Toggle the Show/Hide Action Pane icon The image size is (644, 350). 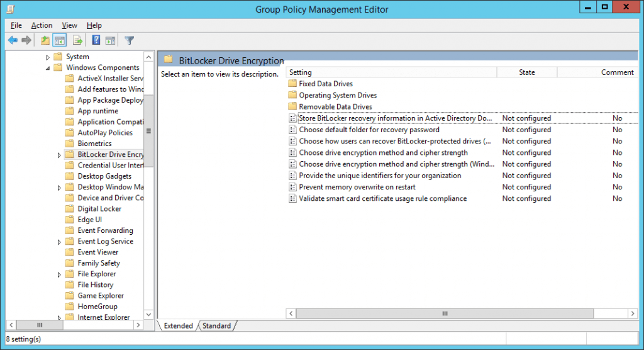110,40
